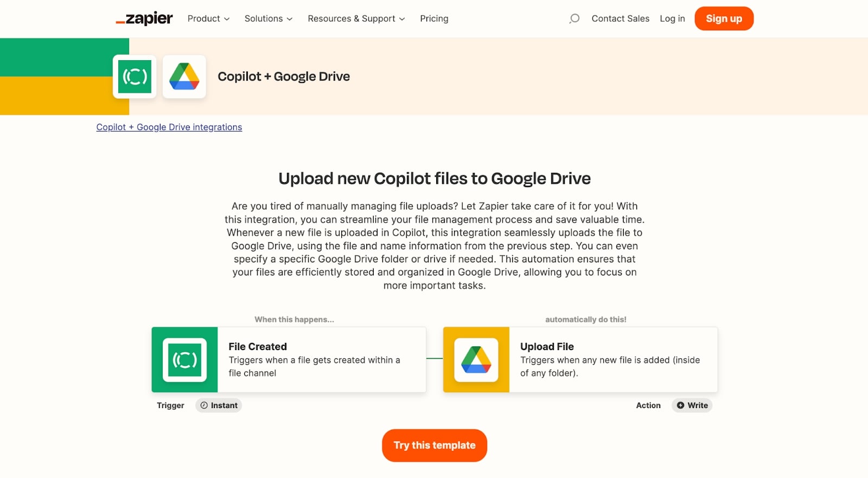Open Contact Sales from the header
The height and width of the screenshot is (478, 868).
(620, 18)
